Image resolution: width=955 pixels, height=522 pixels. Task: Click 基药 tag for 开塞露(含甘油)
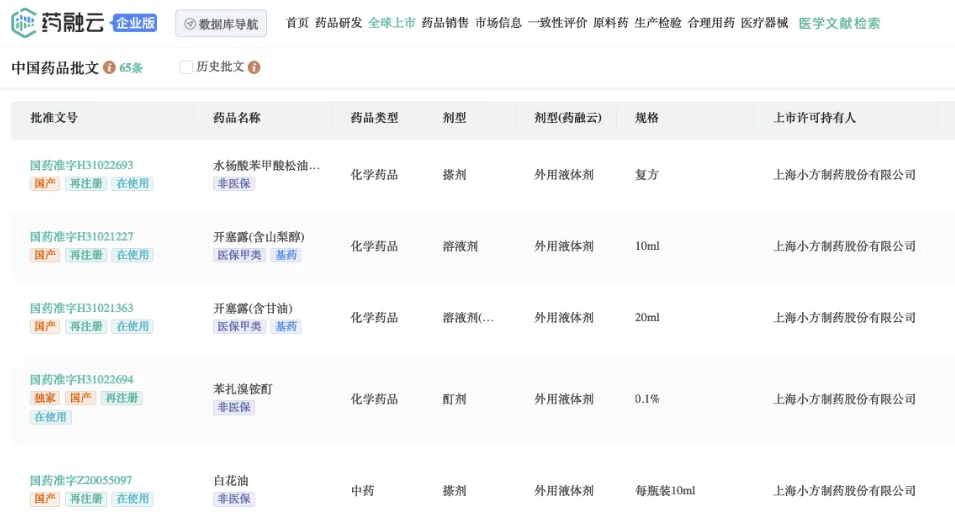click(x=286, y=326)
